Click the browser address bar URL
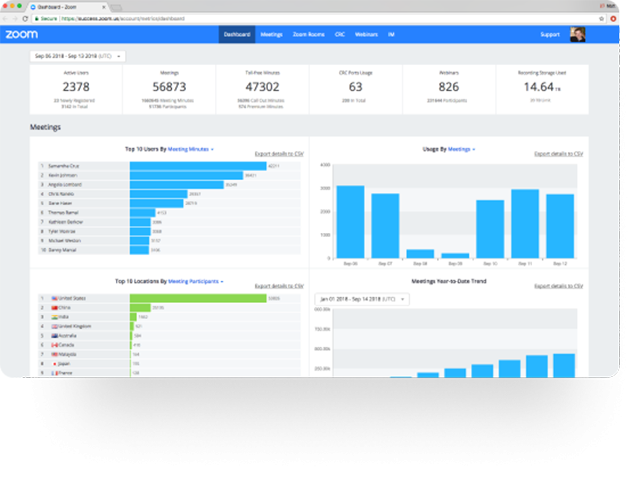 (x=123, y=19)
